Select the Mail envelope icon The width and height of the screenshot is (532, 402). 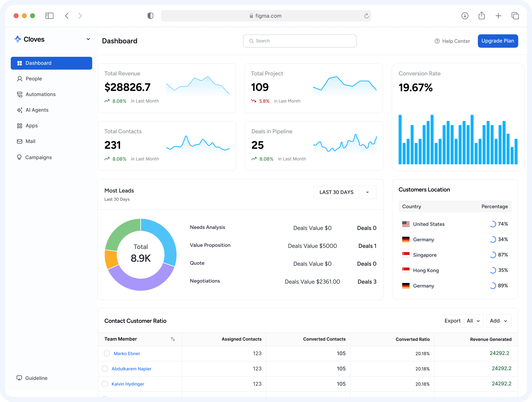click(x=20, y=141)
